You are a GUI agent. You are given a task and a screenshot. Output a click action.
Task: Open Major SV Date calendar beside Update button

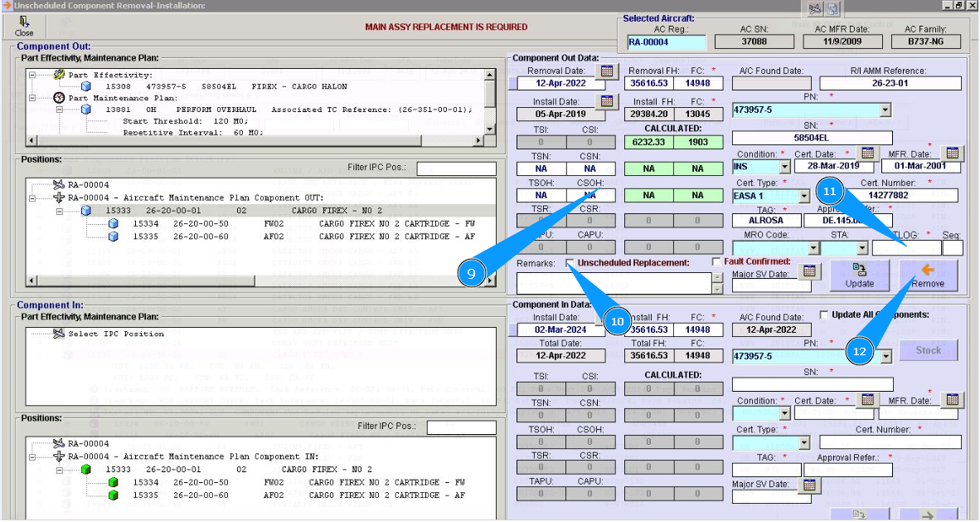810,271
